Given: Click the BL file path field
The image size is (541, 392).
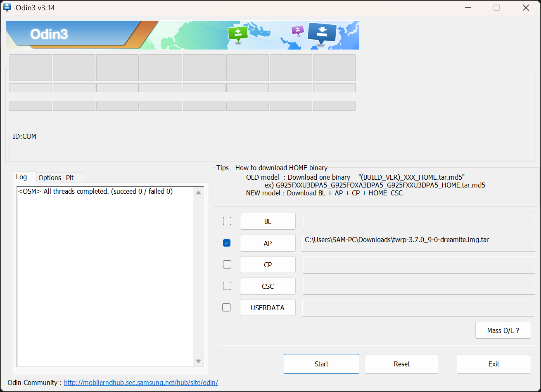Looking at the screenshot, I should point(419,221).
